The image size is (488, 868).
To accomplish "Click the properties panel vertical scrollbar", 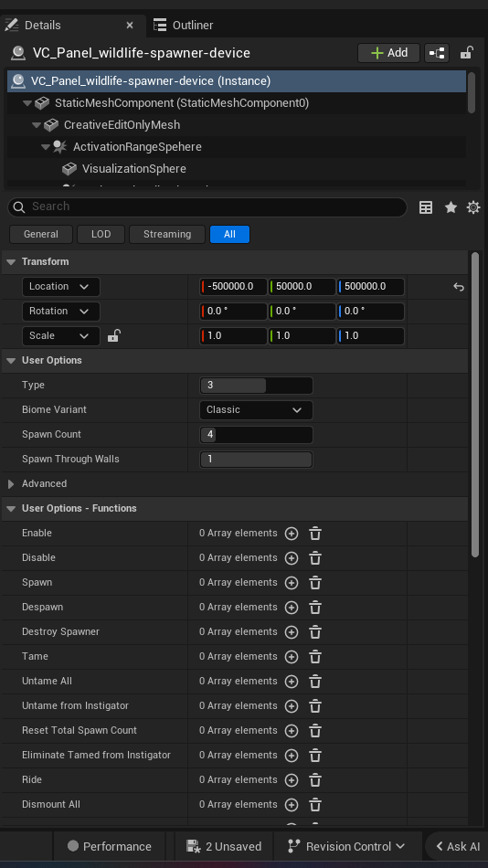I will tap(474, 404).
